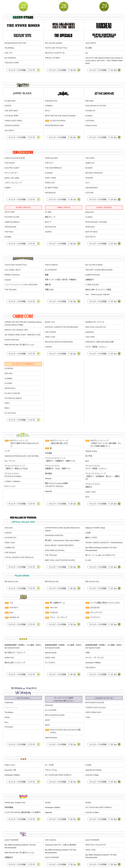Click the At The Drive-In logo
128x868 pixels.
tap(104, 93)
